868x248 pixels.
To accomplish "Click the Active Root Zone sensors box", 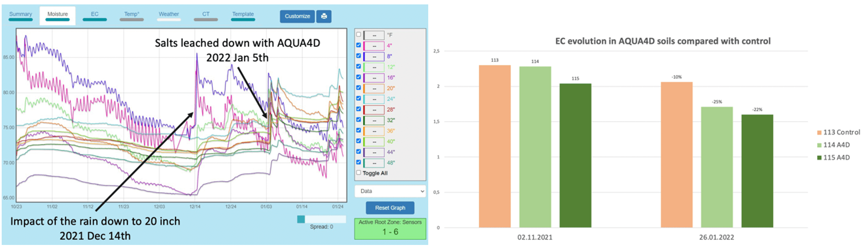I will [x=390, y=229].
